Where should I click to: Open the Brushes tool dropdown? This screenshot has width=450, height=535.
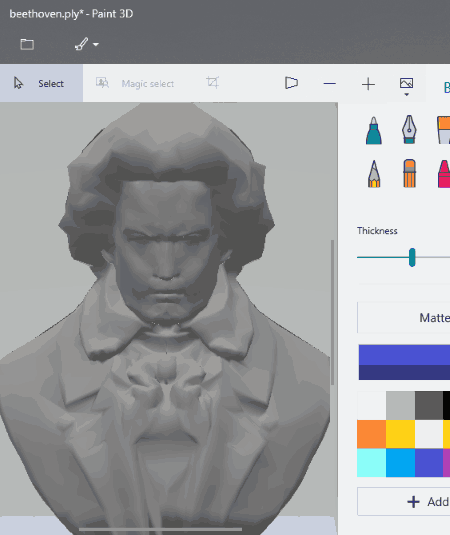87,44
